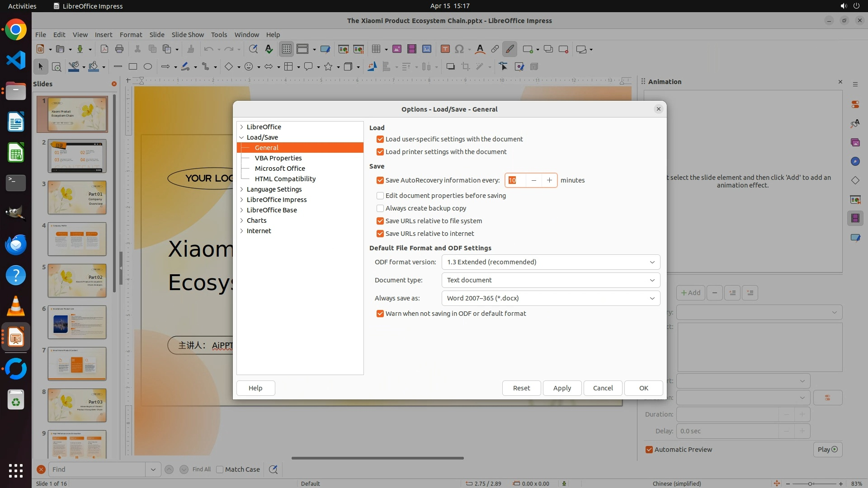
Task: Open Always save as dropdown
Action: tap(550, 298)
